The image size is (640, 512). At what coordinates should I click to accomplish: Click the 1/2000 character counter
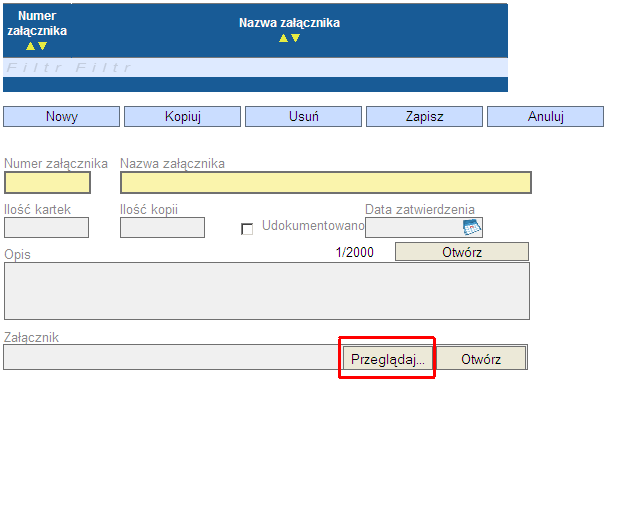coord(355,252)
